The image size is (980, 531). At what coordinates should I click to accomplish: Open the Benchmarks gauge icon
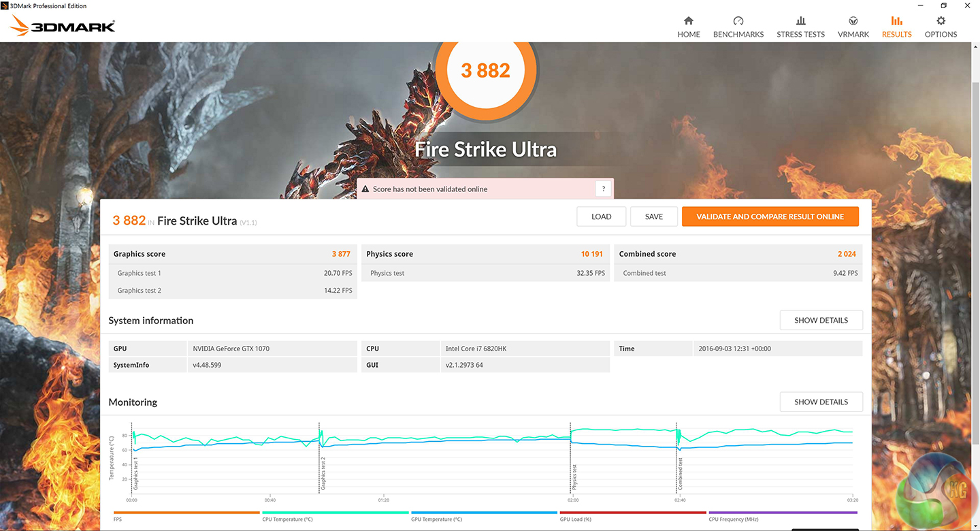738,21
